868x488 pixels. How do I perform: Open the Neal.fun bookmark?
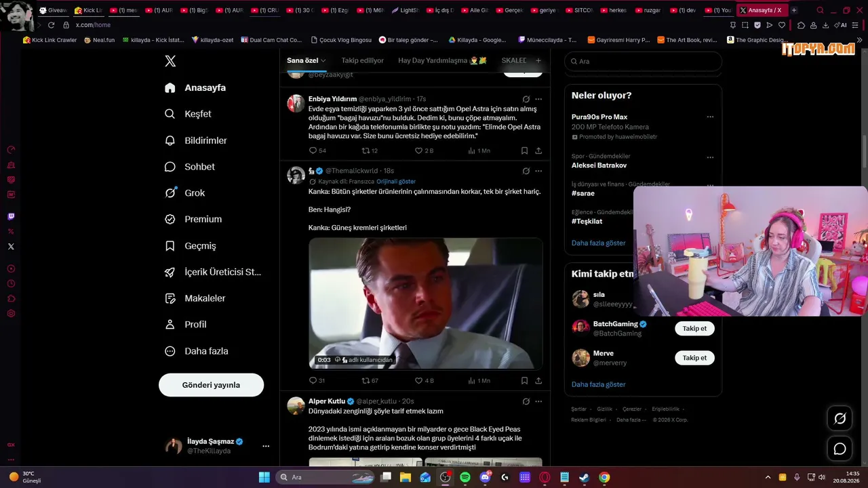100,40
